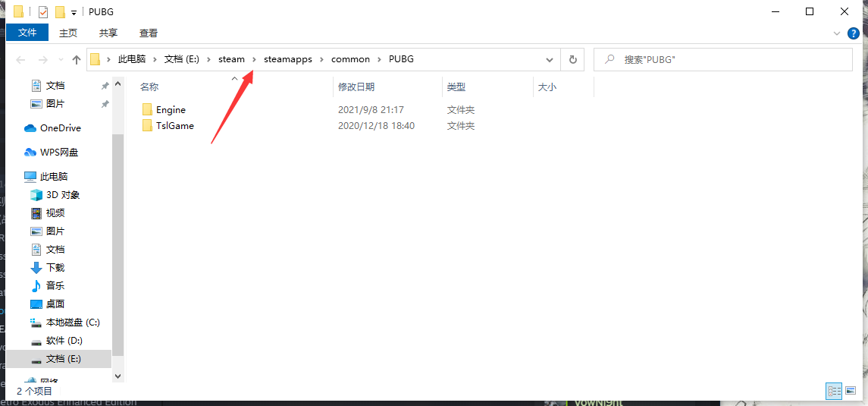This screenshot has width=868, height=406.
Task: Click the date 2020/12/18 18:40
Action: click(x=377, y=126)
